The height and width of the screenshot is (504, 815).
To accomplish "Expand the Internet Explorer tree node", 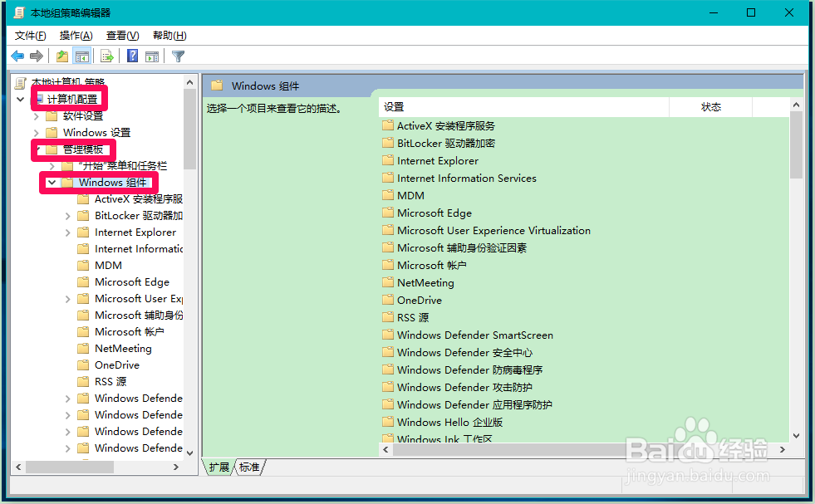I will [67, 232].
